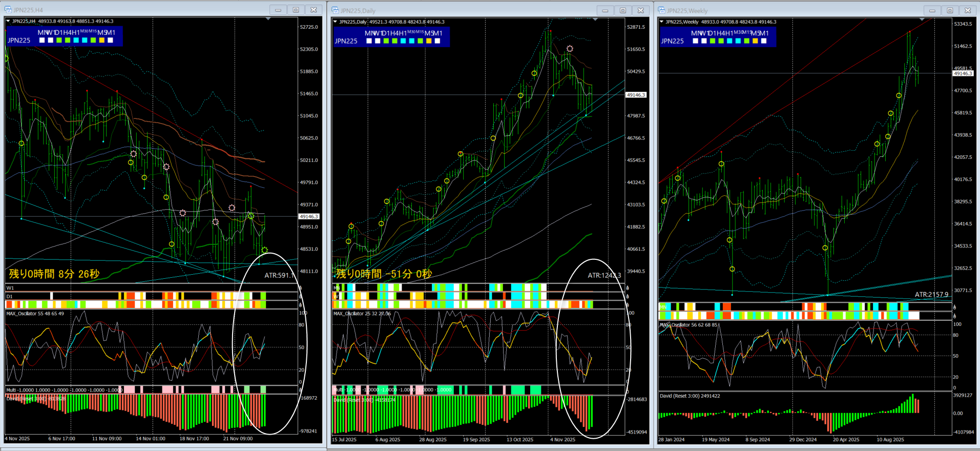The image size is (980, 451).
Task: Click the 残り0時間 8分 26秒 timer on H4 chart
Action: pyautogui.click(x=54, y=274)
